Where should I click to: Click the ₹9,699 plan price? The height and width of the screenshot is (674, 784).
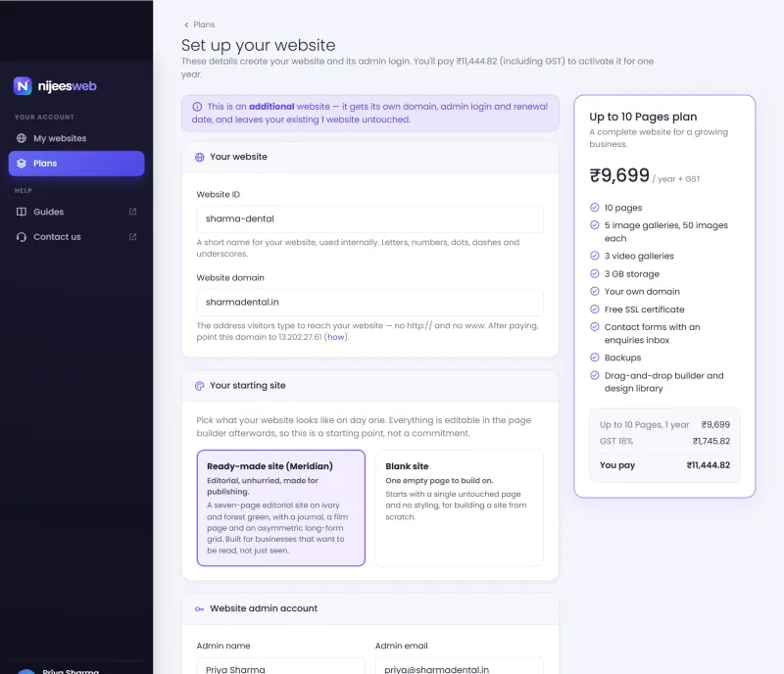[x=619, y=175]
